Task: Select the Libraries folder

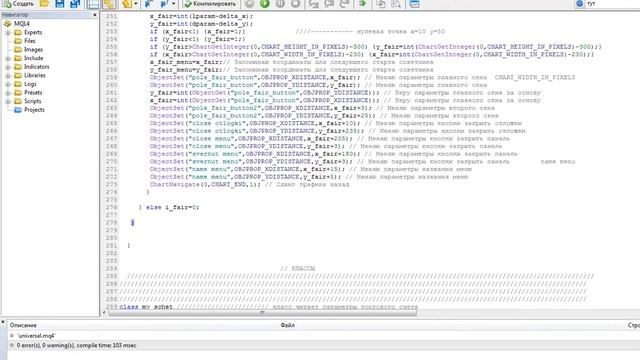Action: click(35, 75)
